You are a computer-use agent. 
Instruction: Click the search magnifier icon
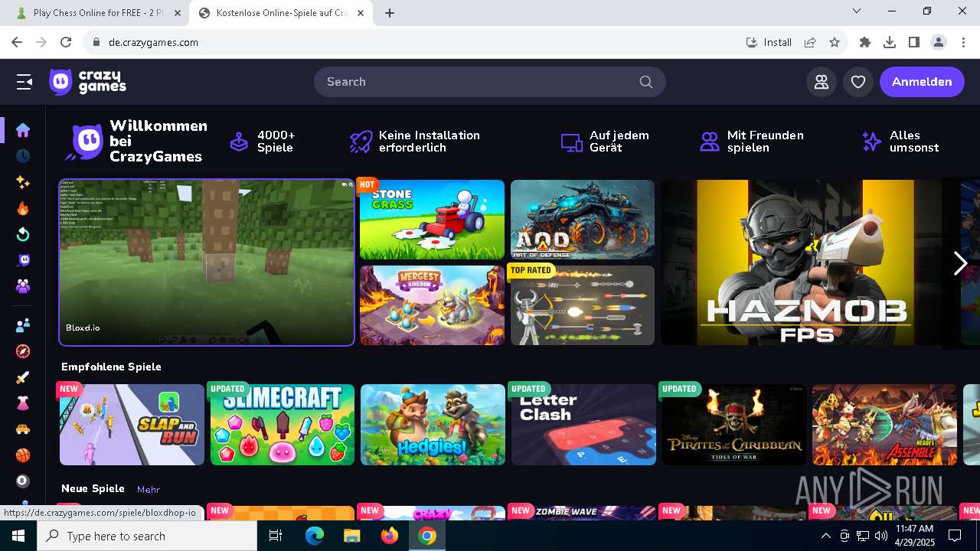(x=646, y=82)
